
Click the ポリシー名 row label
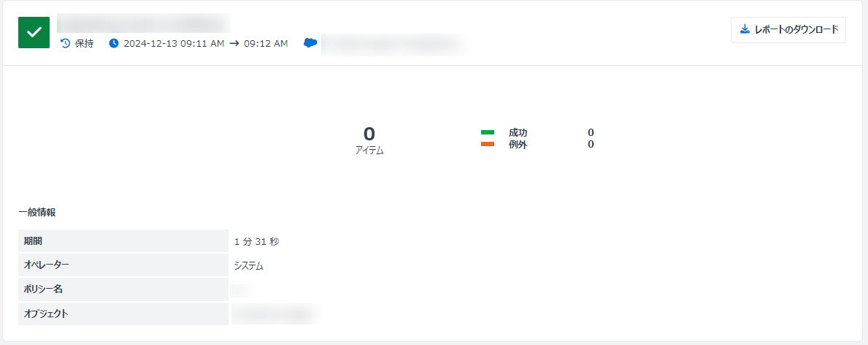(x=123, y=289)
